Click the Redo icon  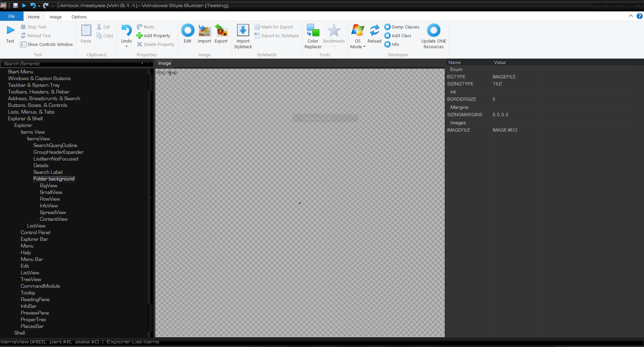point(140,27)
